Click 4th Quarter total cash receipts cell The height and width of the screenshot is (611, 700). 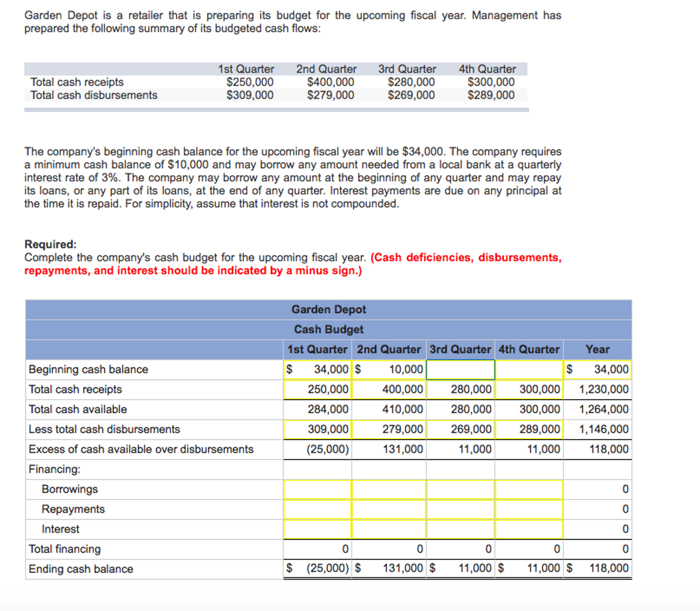pos(529,389)
